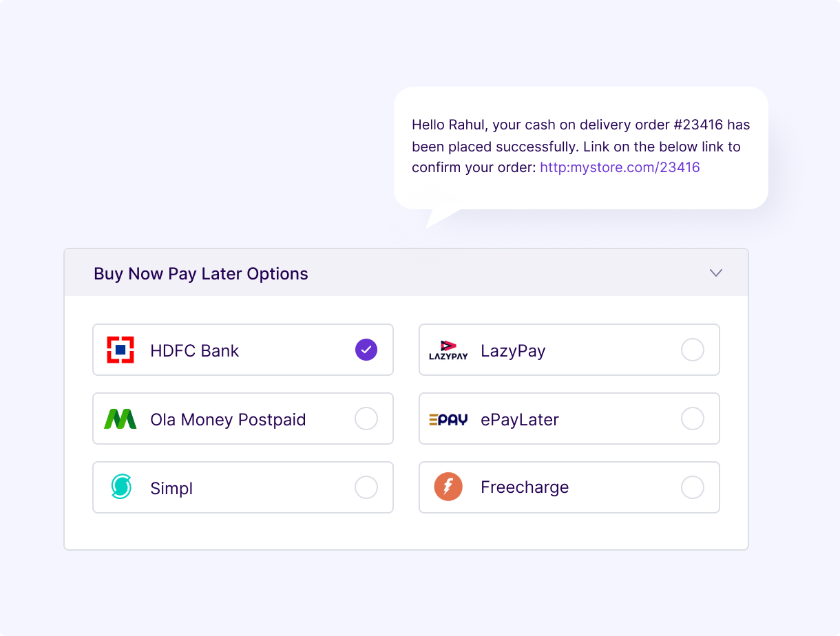The image size is (840, 636).
Task: Deselect the checked HDFC Bank radio button
Action: coord(366,350)
